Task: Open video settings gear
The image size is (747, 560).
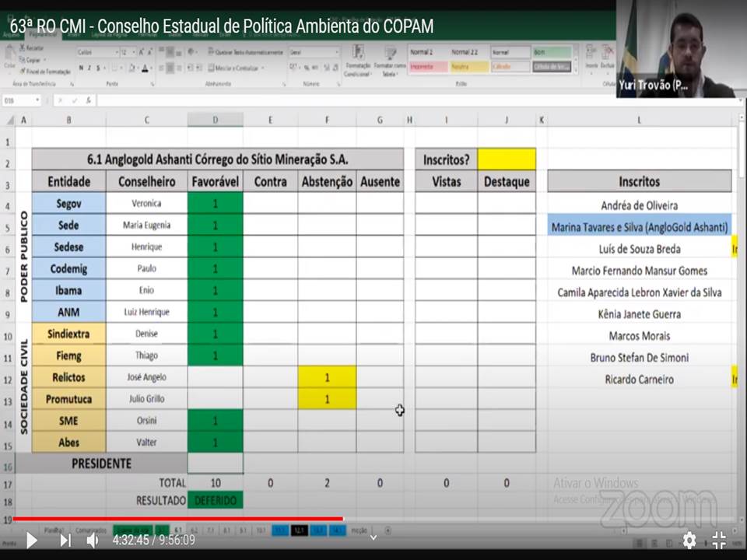Action: [x=689, y=540]
